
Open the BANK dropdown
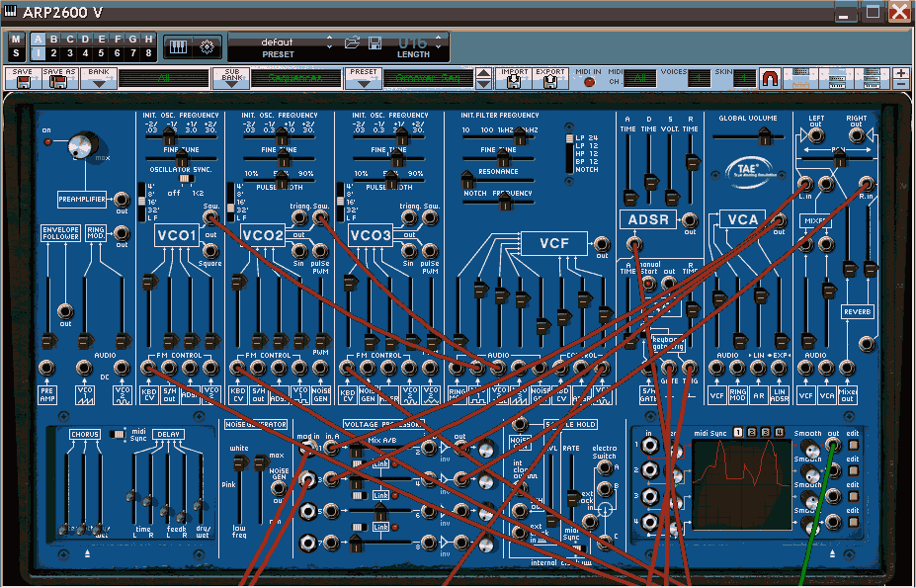(x=99, y=79)
